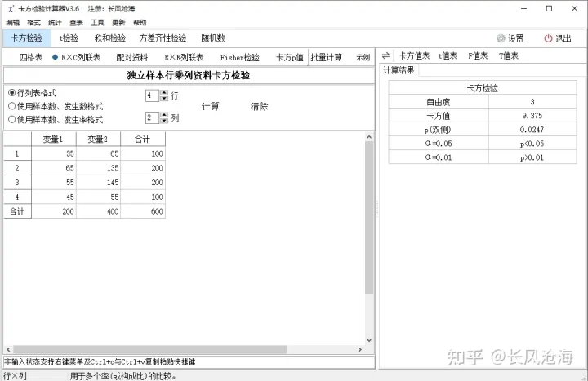Open the 示例 sub-tab
The image size is (588, 381).
click(363, 57)
